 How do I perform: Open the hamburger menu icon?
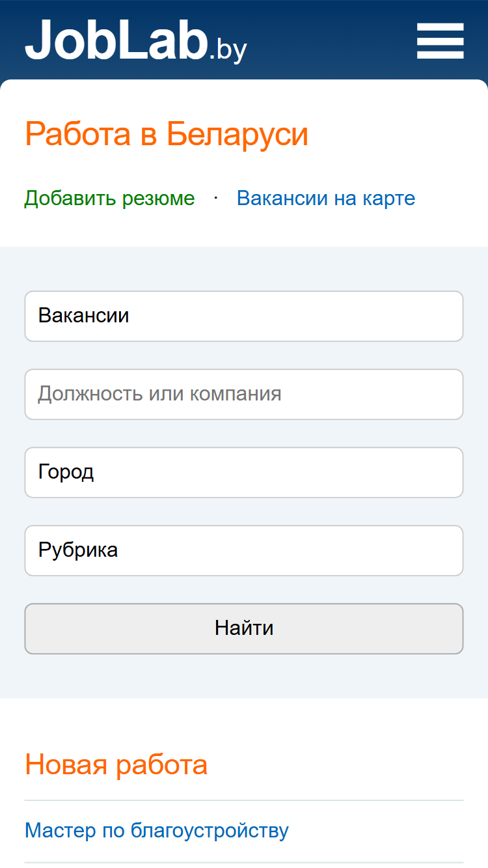pos(441,41)
